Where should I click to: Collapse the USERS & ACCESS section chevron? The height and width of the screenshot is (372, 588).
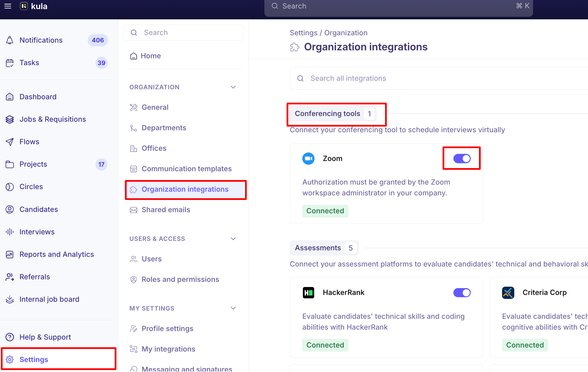233,239
